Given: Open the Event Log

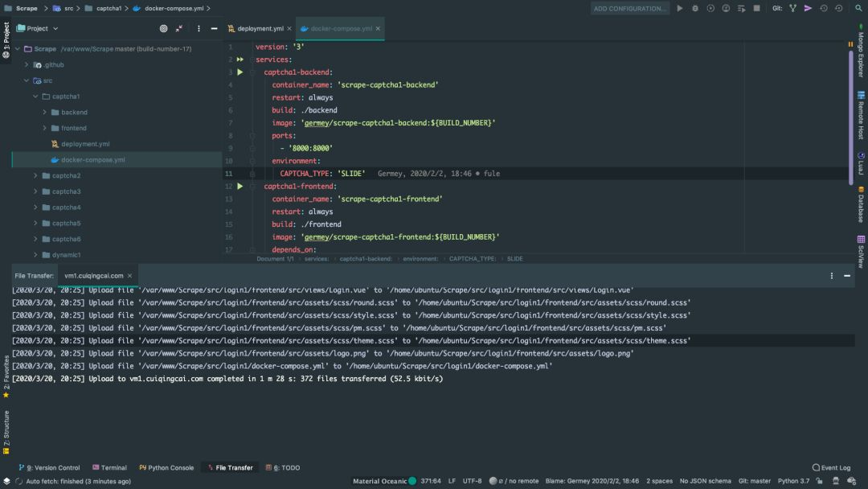Looking at the screenshot, I should pos(831,467).
